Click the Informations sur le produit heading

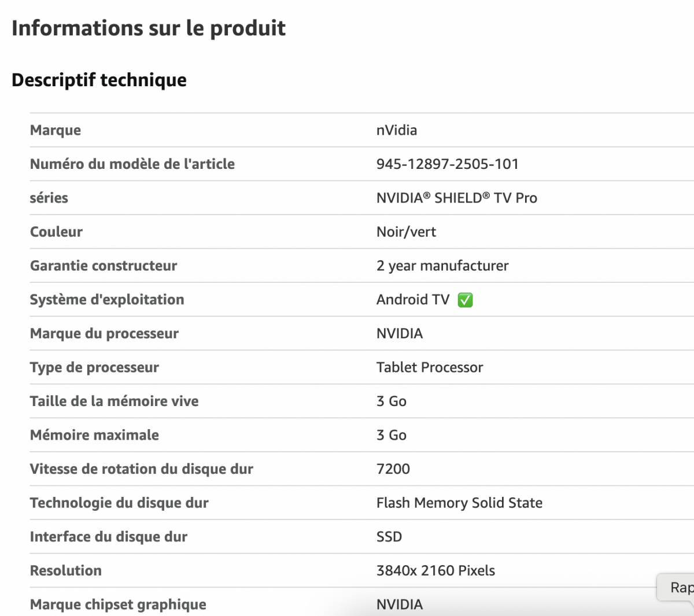coord(149,28)
